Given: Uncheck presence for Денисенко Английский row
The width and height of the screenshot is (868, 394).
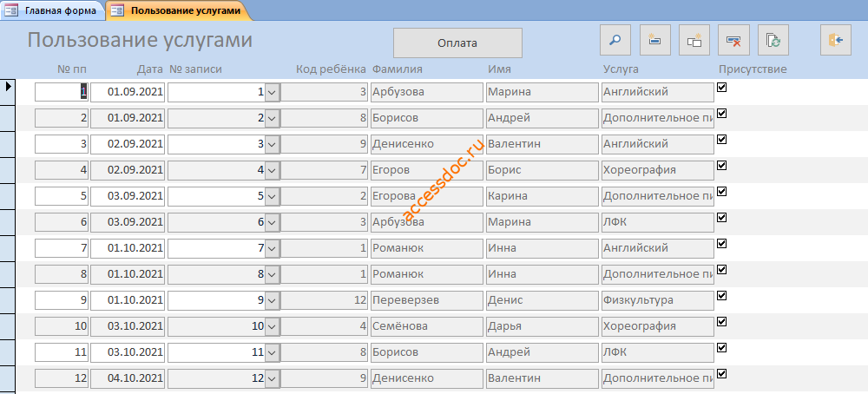Looking at the screenshot, I should (721, 140).
